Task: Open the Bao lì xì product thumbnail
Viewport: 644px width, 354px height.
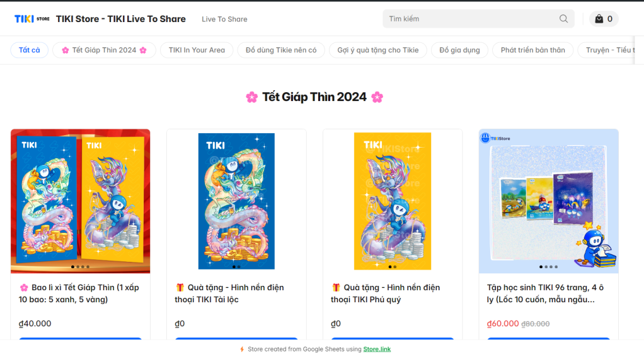Action: (x=81, y=201)
